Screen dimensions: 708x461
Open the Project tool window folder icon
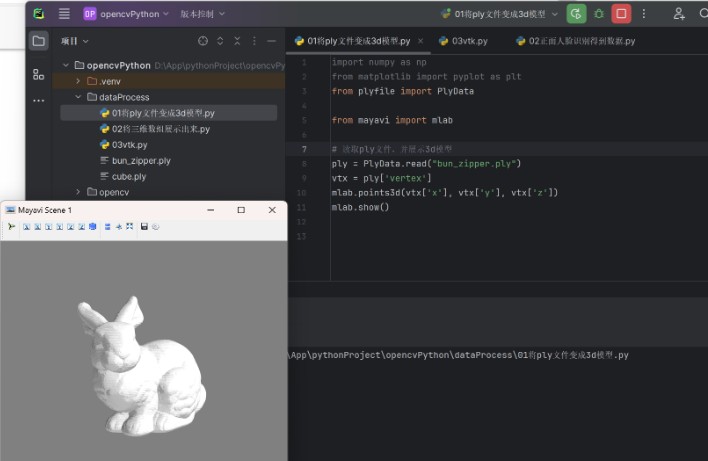pyautogui.click(x=38, y=41)
